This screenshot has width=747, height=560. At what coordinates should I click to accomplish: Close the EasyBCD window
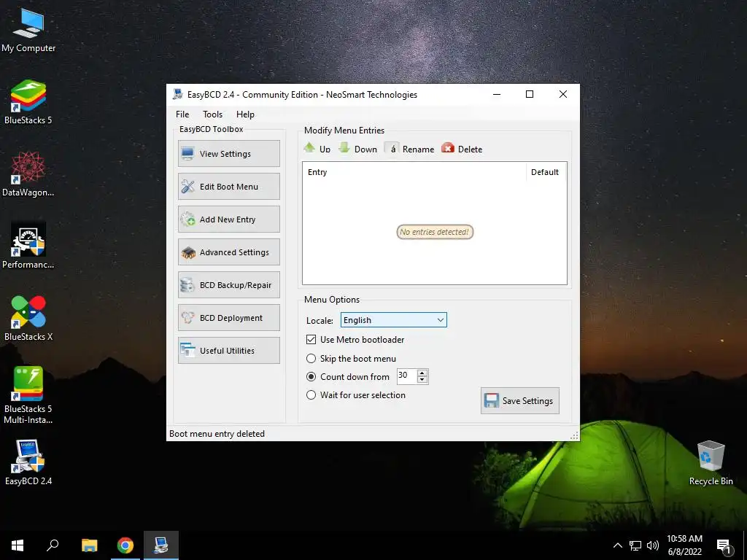coord(562,94)
